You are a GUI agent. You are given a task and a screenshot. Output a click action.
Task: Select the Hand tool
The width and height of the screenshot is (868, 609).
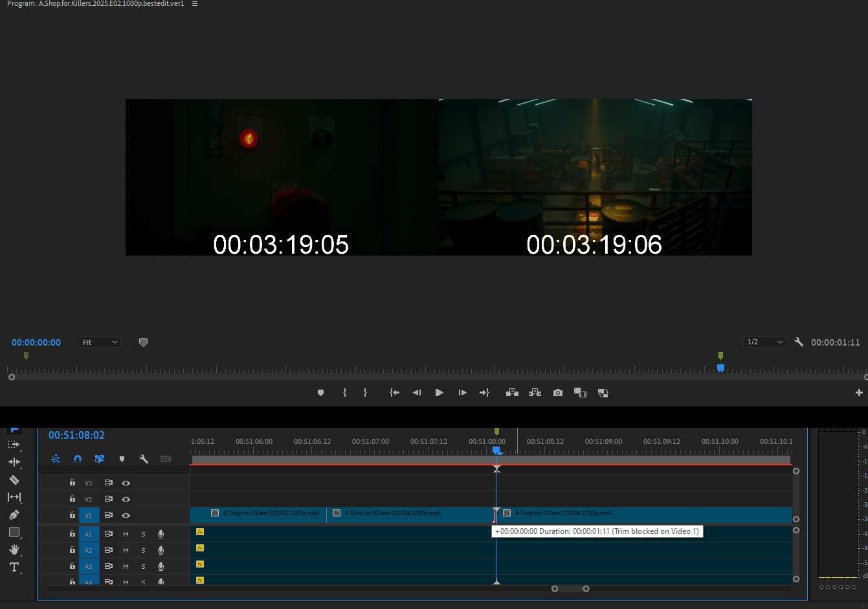pos(14,549)
